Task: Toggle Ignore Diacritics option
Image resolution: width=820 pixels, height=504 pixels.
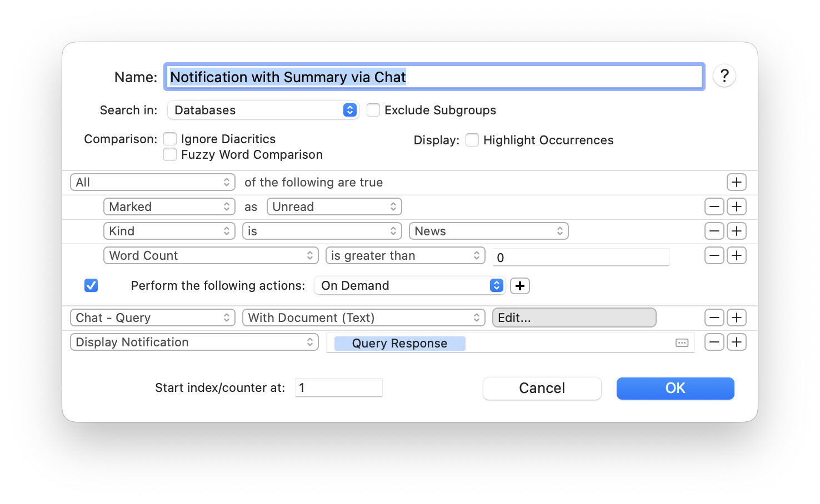Action: pyautogui.click(x=170, y=139)
